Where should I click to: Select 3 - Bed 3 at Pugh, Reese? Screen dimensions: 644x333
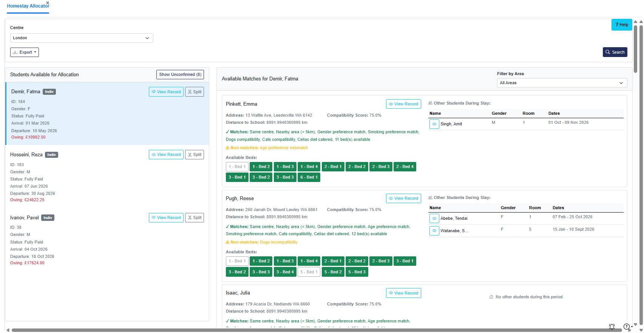click(261, 272)
